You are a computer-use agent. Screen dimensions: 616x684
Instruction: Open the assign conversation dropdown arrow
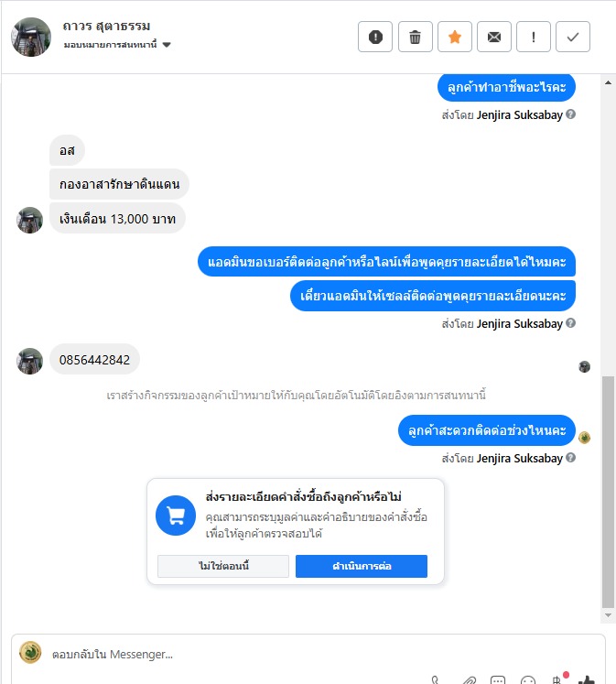pyautogui.click(x=167, y=45)
